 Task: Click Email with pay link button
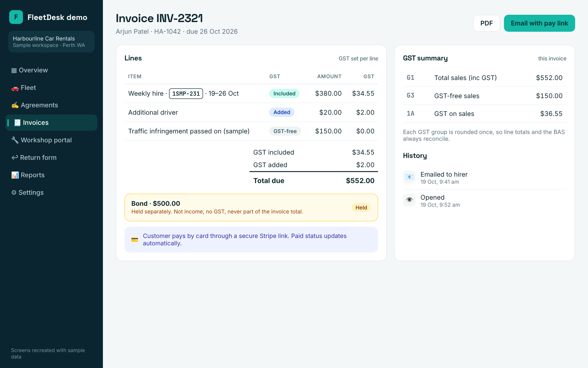pyautogui.click(x=539, y=23)
